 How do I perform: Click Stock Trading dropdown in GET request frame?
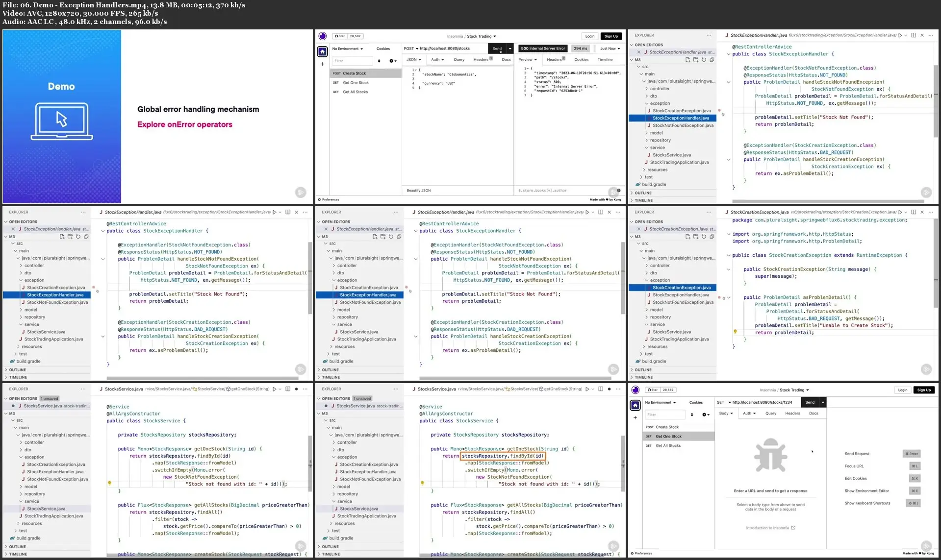(794, 390)
